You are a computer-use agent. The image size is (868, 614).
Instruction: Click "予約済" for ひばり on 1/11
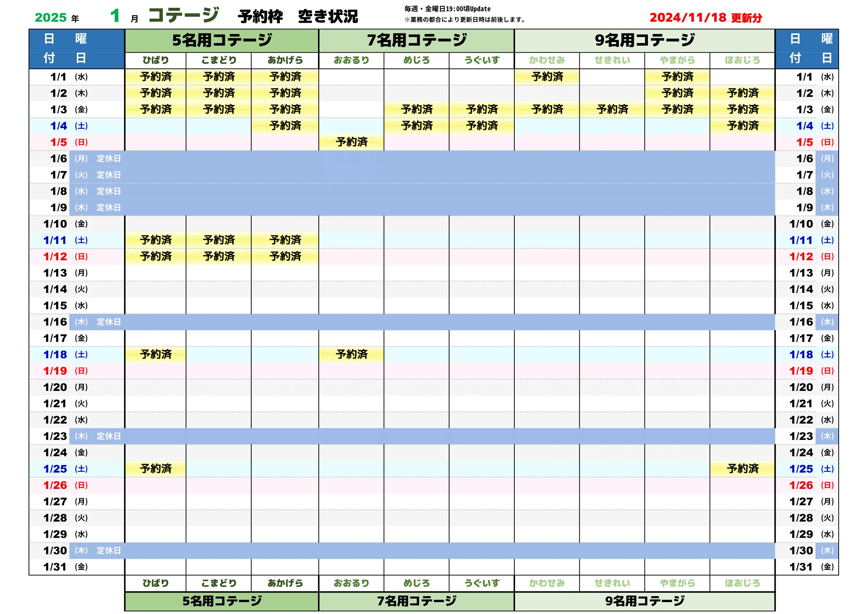[156, 240]
